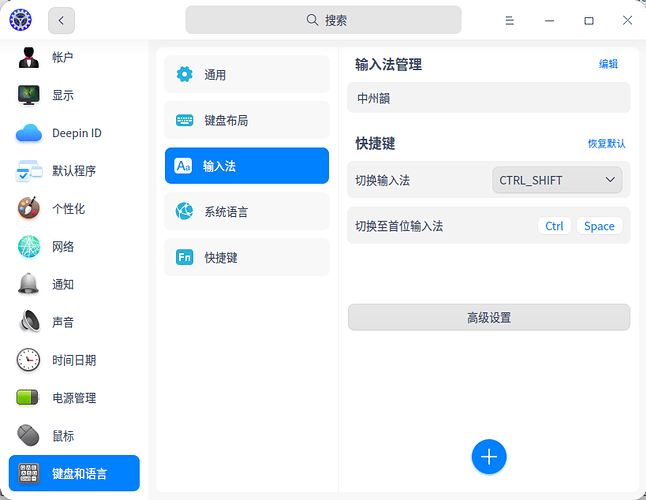Open the 网络 network globe icon
The image size is (646, 500).
coord(29,246)
